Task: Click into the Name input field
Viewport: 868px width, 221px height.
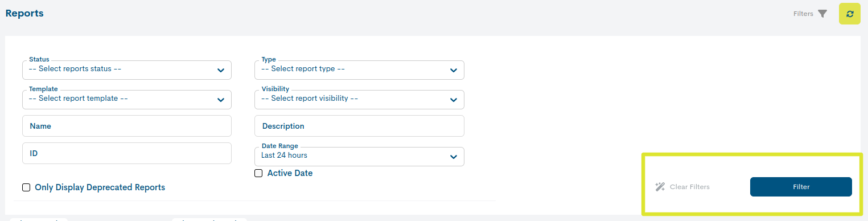Action: (x=127, y=126)
